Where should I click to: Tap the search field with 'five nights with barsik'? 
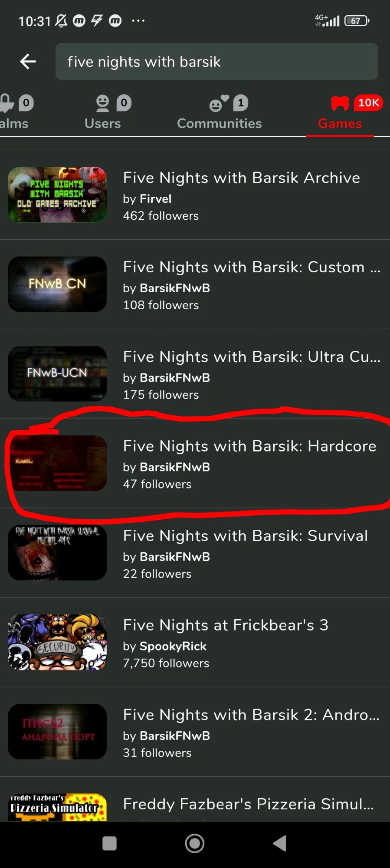click(216, 61)
